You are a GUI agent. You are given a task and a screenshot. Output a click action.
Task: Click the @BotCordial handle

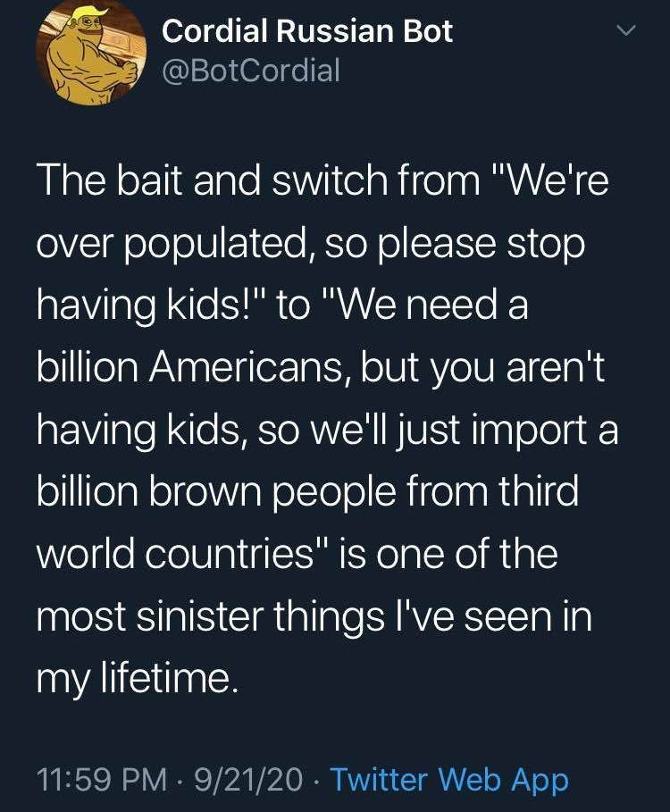251,71
